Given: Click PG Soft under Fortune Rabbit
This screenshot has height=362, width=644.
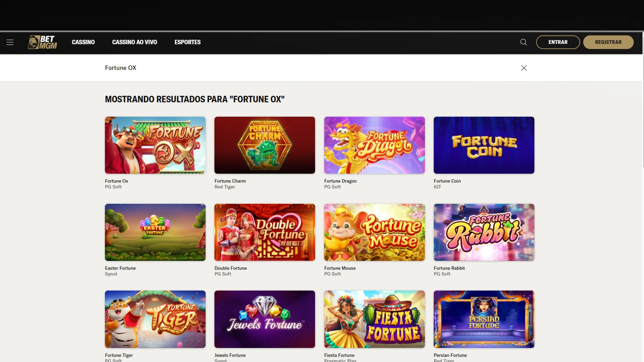Looking at the screenshot, I should click(442, 274).
